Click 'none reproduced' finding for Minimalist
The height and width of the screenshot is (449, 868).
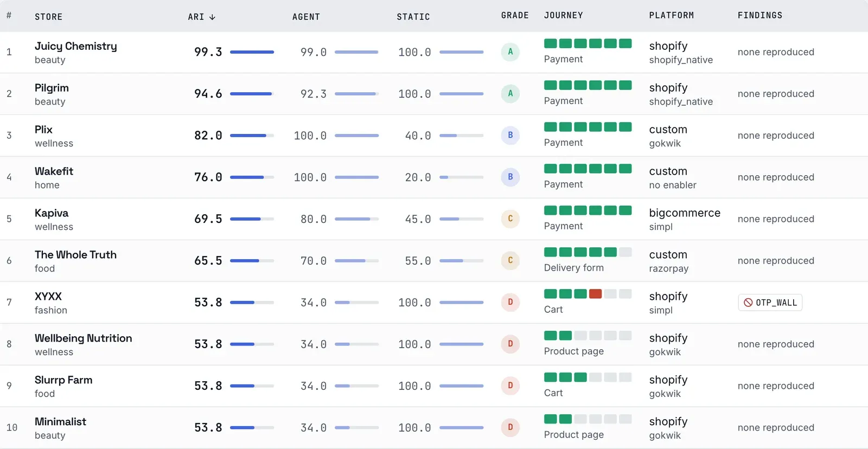(x=776, y=428)
